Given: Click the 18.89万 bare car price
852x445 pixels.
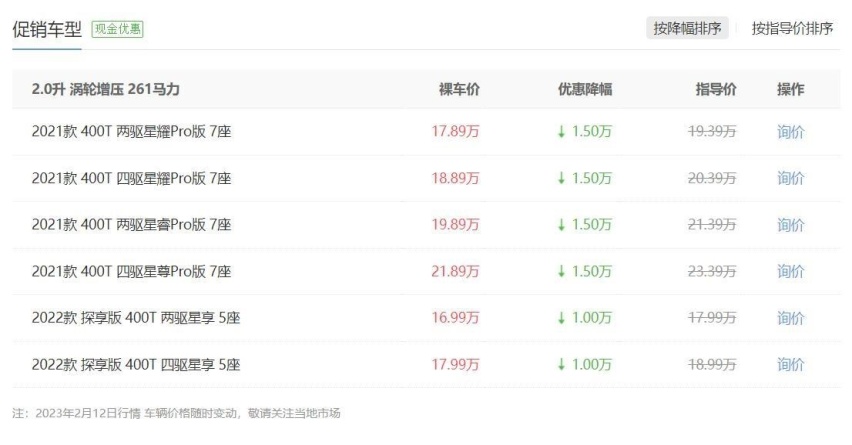Looking at the screenshot, I should [x=455, y=178].
